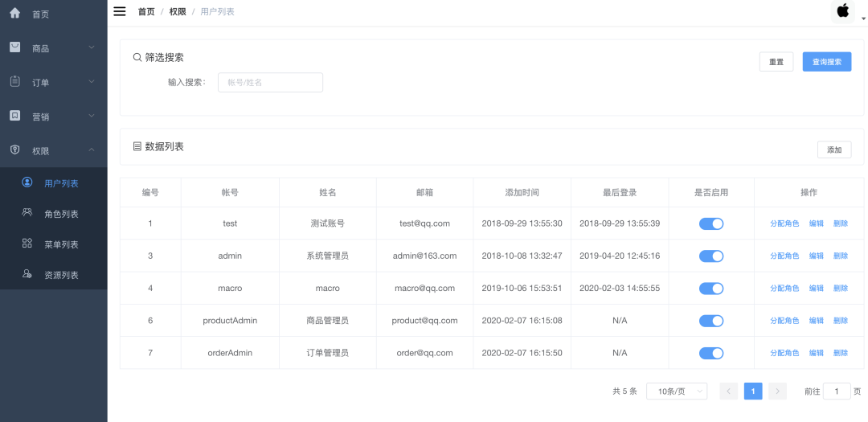Expand the 营销 submenu chevron
Viewport: 868px width, 422px height.
pyautogui.click(x=92, y=116)
